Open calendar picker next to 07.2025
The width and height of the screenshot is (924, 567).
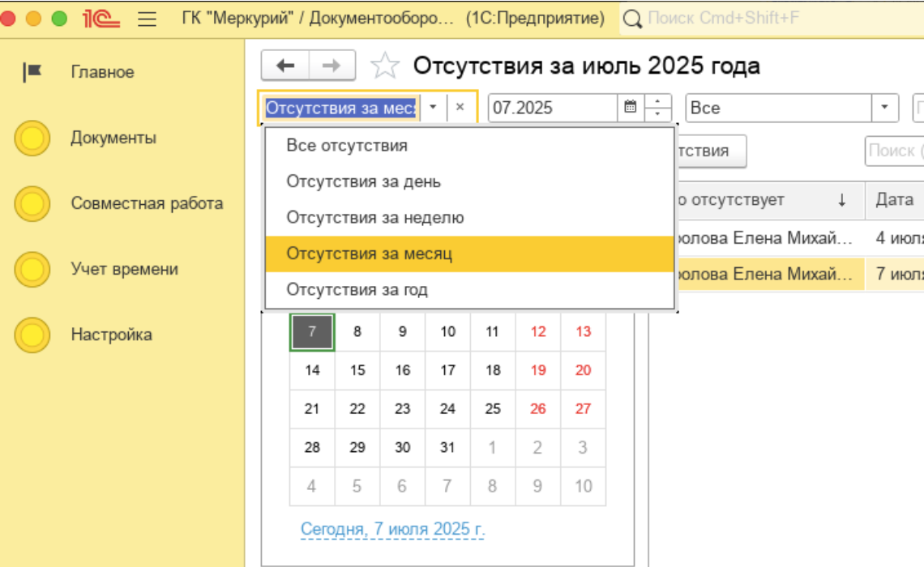[631, 107]
